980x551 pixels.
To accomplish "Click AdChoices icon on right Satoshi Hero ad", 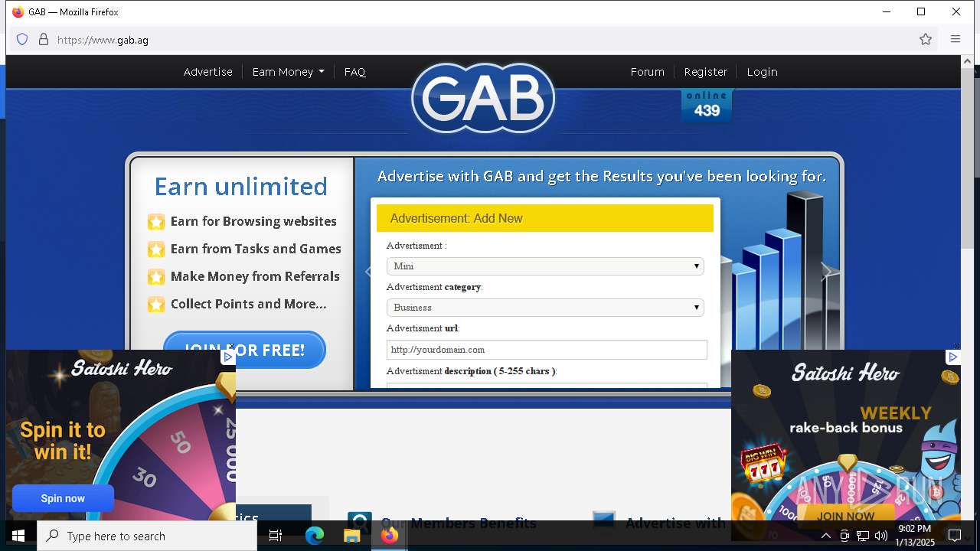I will (x=953, y=357).
